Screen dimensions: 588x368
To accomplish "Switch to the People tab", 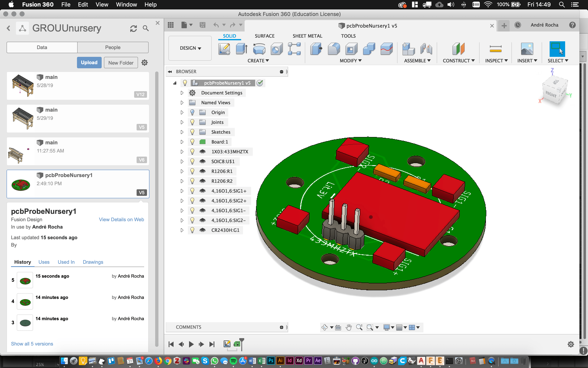I will 113,47.
